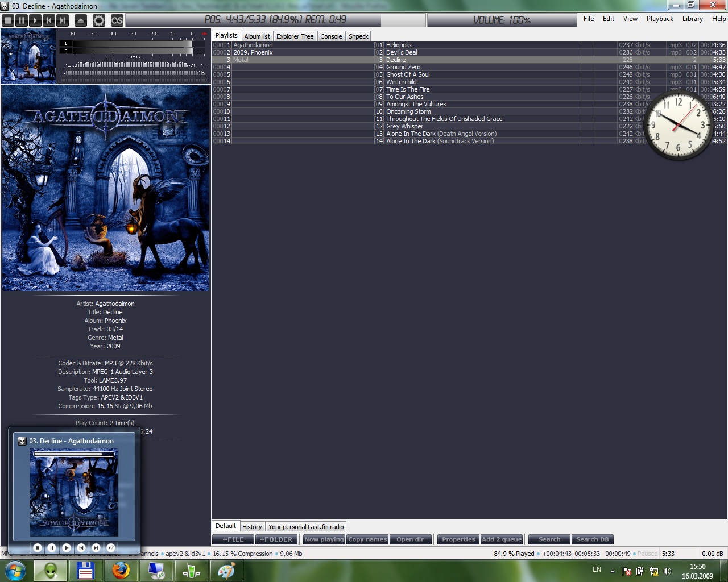Open preferences with the gear icon
Viewport: 728px width, 582px height.
point(99,20)
